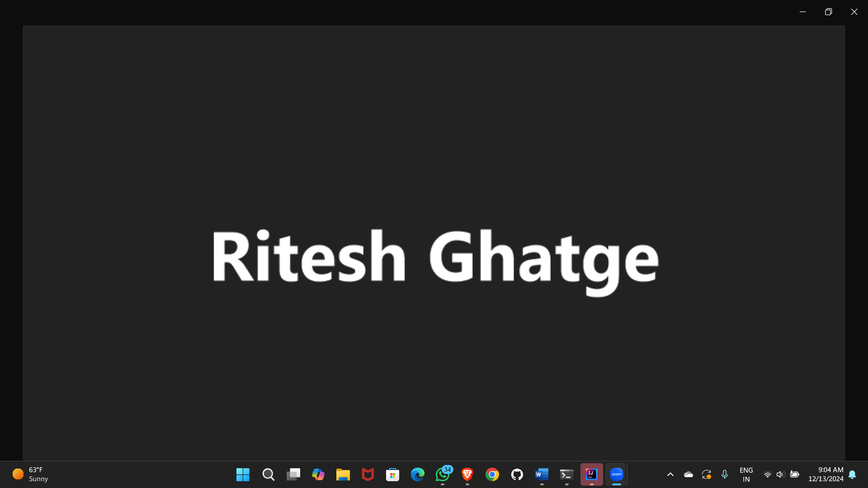868x488 pixels.
Task: Open McAfee from the taskbar
Action: pyautogui.click(x=368, y=474)
